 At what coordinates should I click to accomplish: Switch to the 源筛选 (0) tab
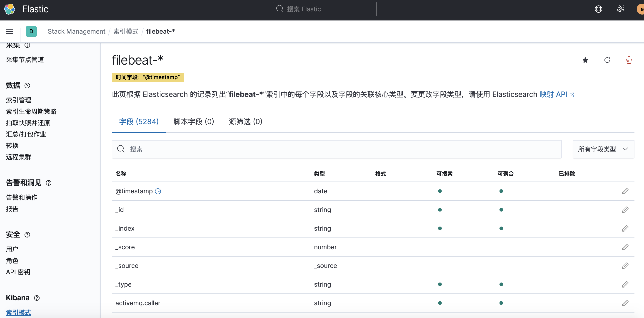pos(245,122)
